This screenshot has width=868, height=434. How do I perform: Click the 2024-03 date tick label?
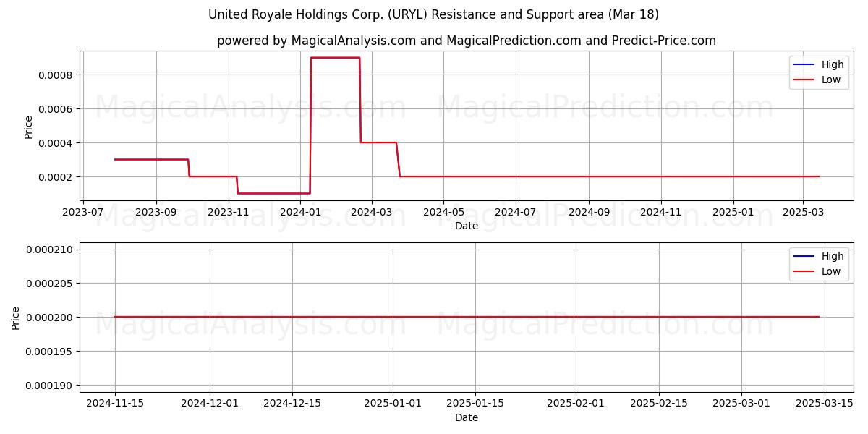click(371, 213)
